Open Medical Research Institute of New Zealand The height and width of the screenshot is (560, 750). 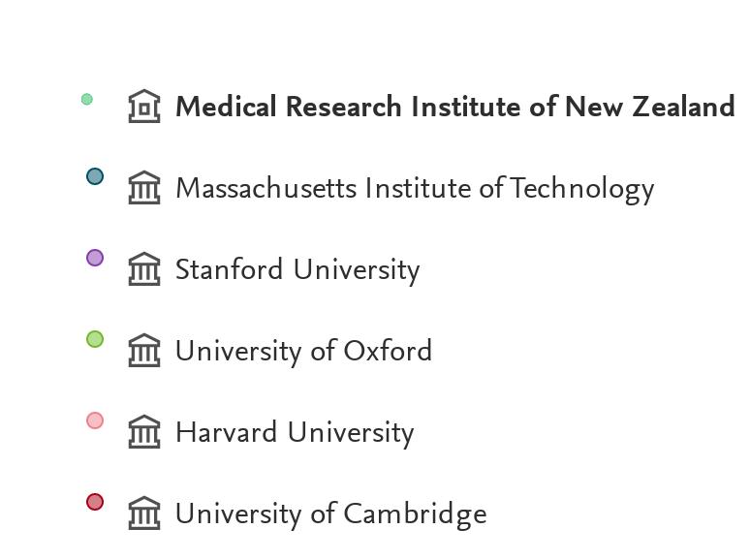(x=453, y=107)
